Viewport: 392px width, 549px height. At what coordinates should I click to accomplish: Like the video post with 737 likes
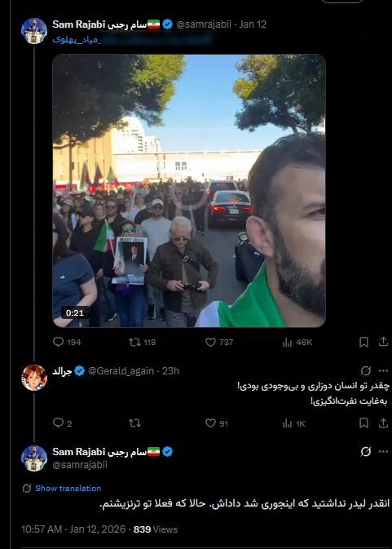(x=219, y=342)
